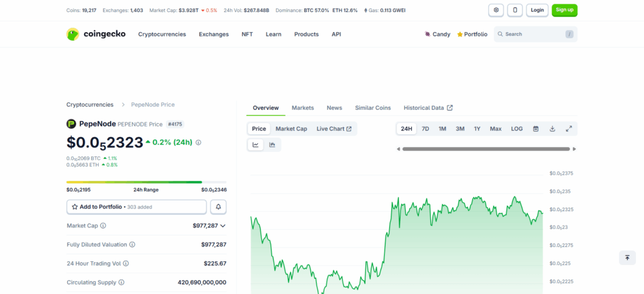
Task: Click the green Sign up button
Action: click(x=564, y=10)
